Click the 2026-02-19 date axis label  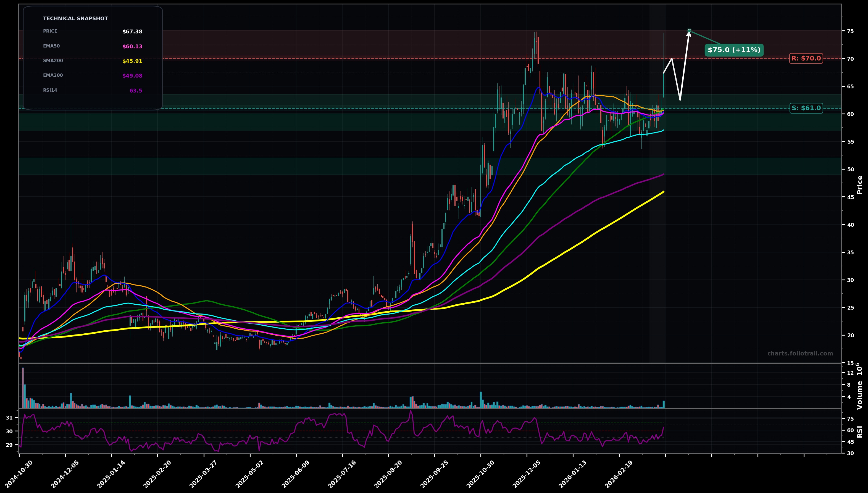619,474
